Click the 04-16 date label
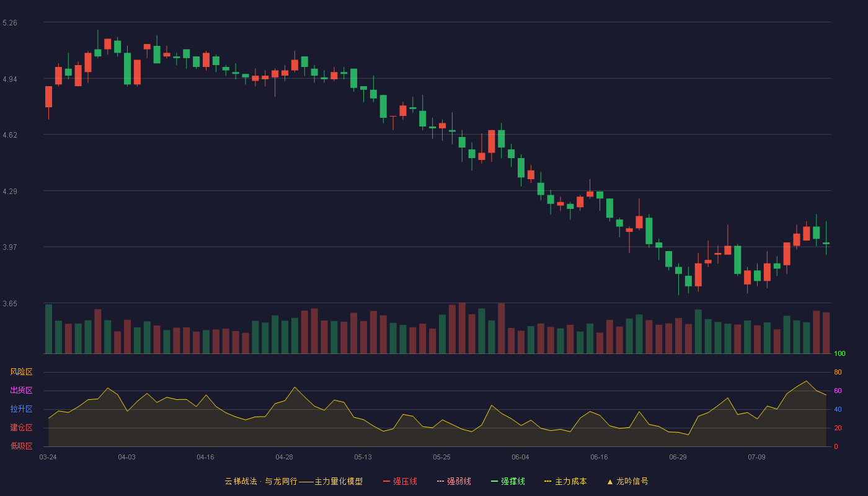 [x=205, y=457]
